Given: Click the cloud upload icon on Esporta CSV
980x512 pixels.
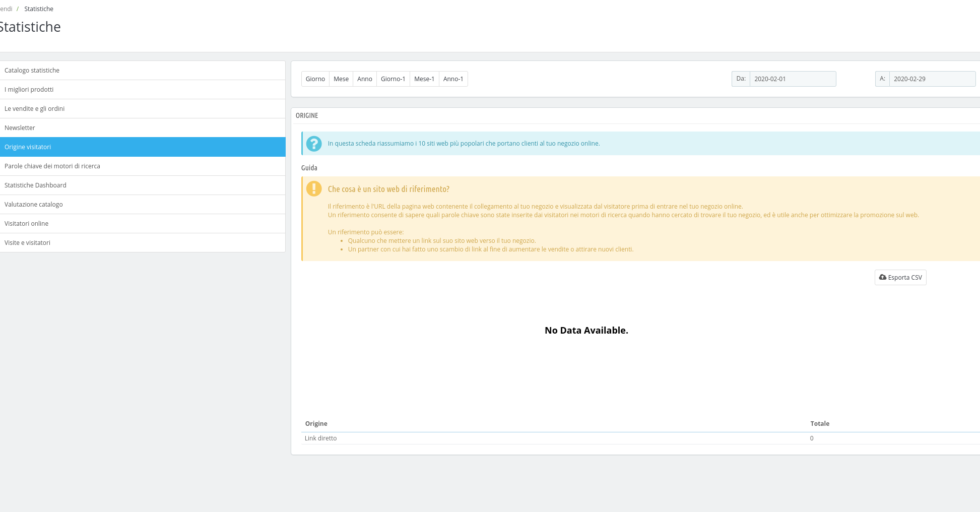Looking at the screenshot, I should click(882, 277).
